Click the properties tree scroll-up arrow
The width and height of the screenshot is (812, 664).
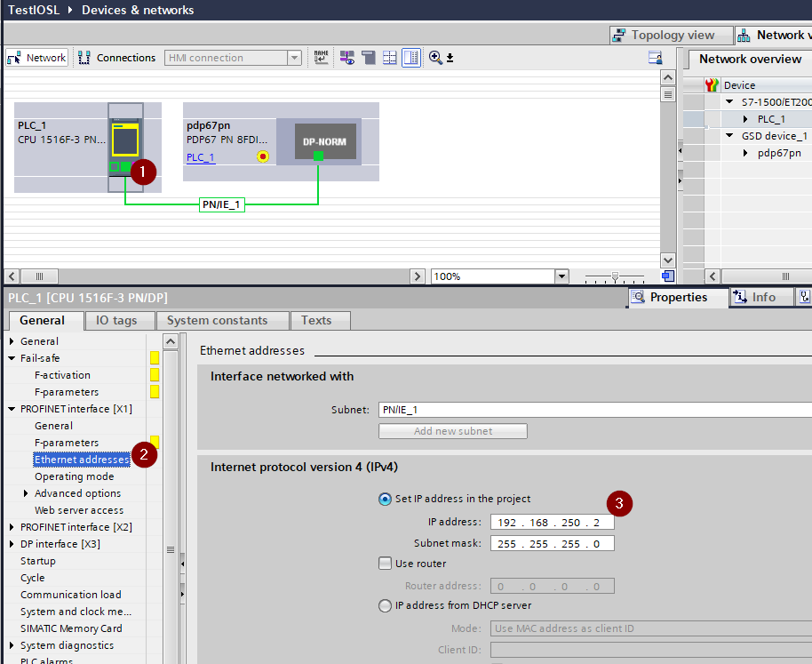[171, 340]
